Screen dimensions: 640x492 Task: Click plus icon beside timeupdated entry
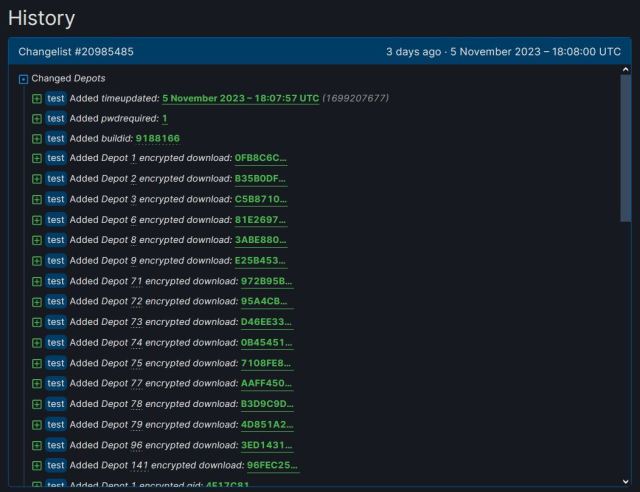pyautogui.click(x=37, y=98)
